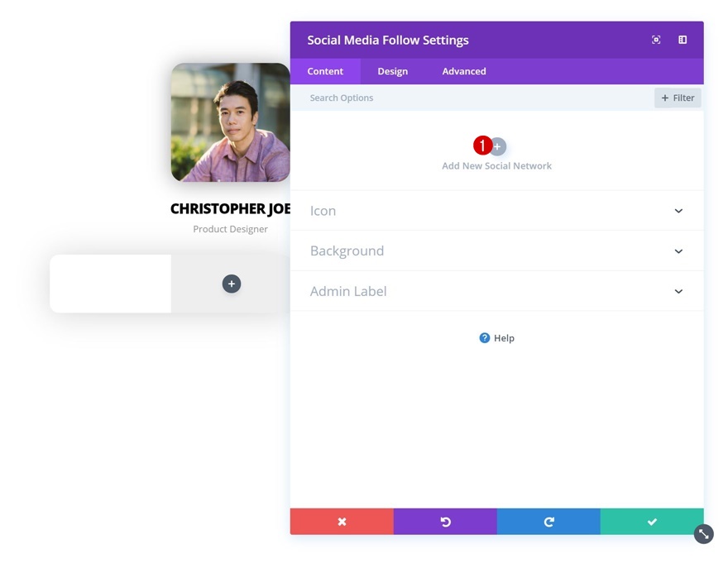Expand the Icon settings section
Screen dimensions: 728x563
[x=497, y=211]
